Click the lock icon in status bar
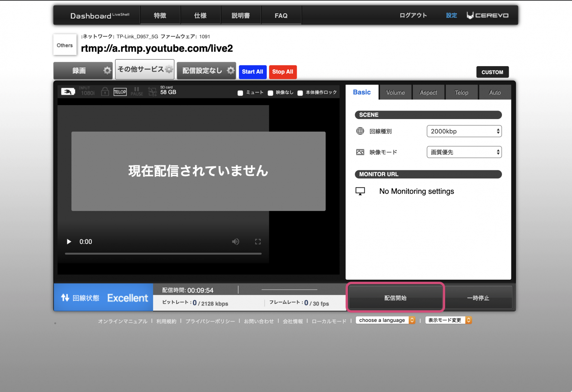Image resolution: width=572 pixels, height=392 pixels. (105, 92)
